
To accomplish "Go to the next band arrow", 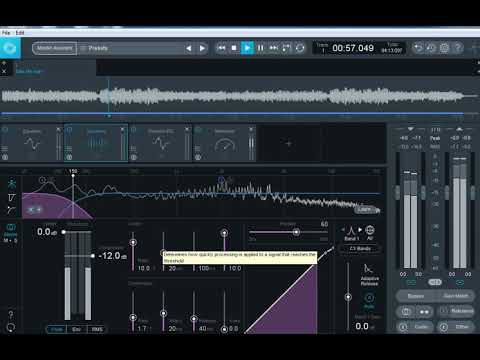I will click(x=360, y=230).
